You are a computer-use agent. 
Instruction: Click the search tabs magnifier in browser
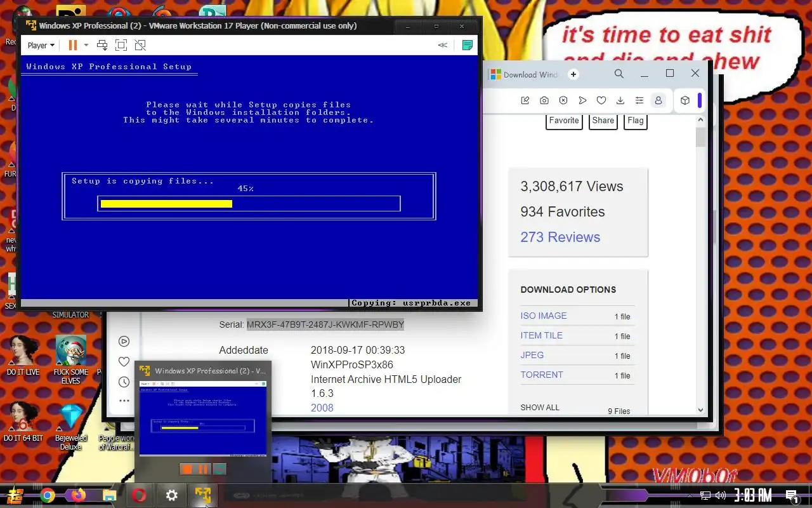pos(619,74)
